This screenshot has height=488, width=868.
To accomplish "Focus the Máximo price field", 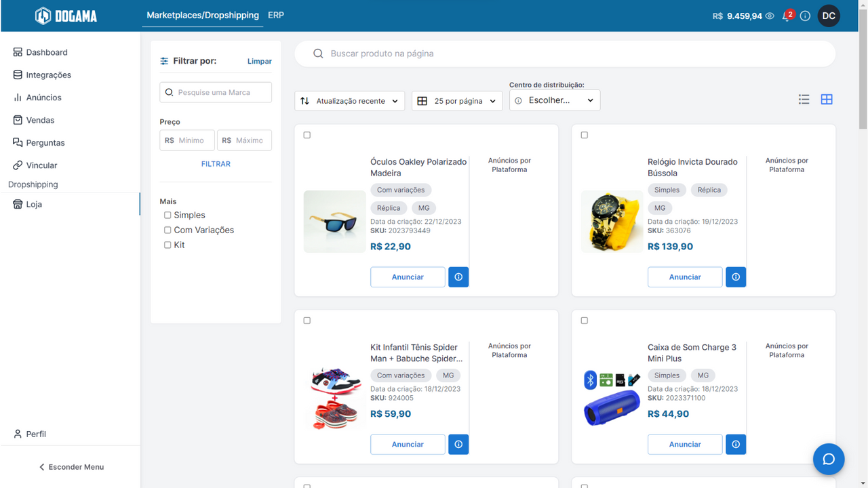I will [244, 140].
